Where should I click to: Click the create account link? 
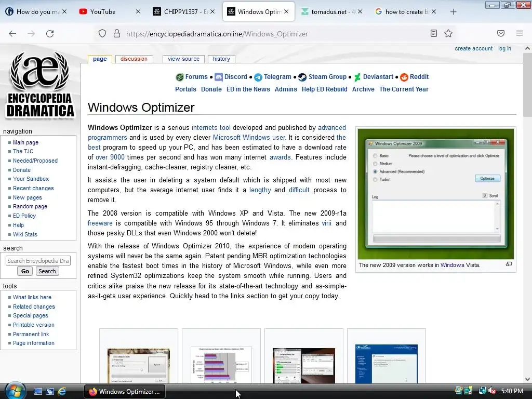[x=473, y=48]
